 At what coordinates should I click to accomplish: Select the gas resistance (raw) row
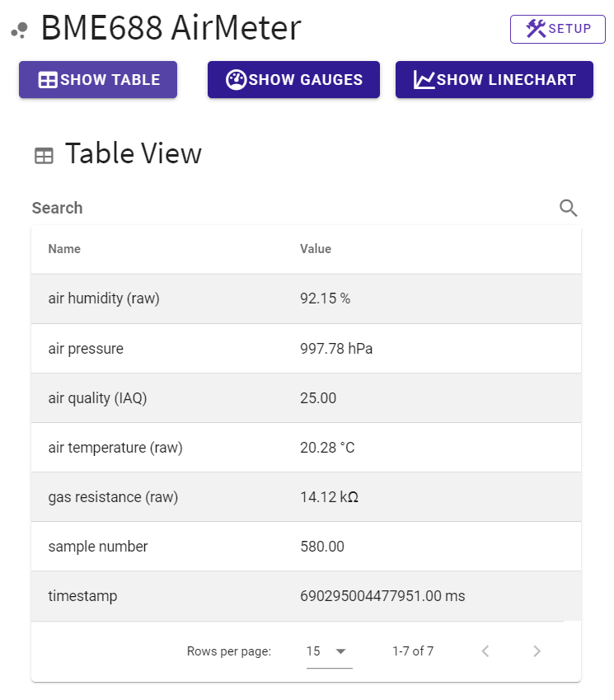306,497
